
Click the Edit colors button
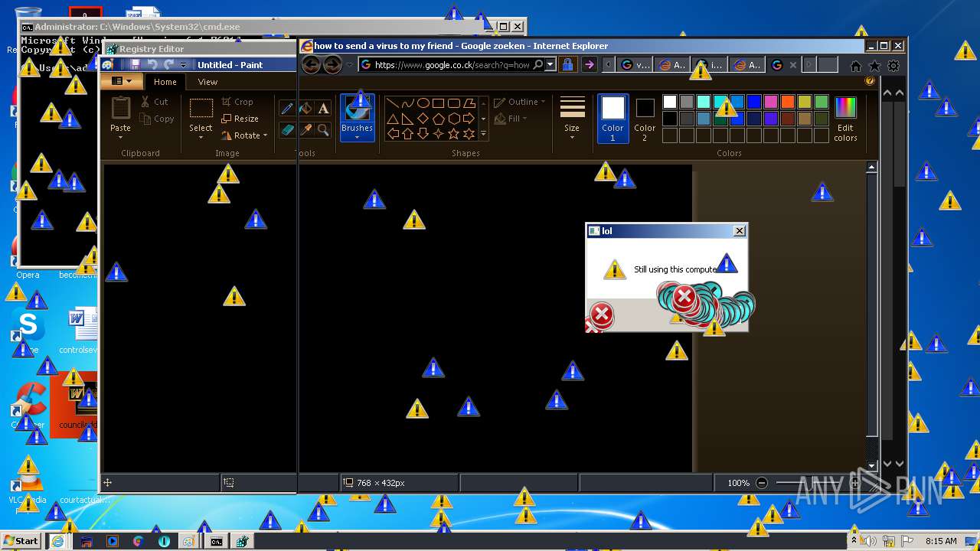coord(845,119)
